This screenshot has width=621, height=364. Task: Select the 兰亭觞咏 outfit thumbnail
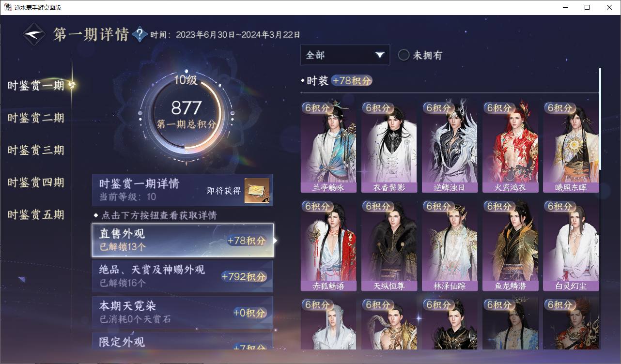pyautogui.click(x=328, y=147)
